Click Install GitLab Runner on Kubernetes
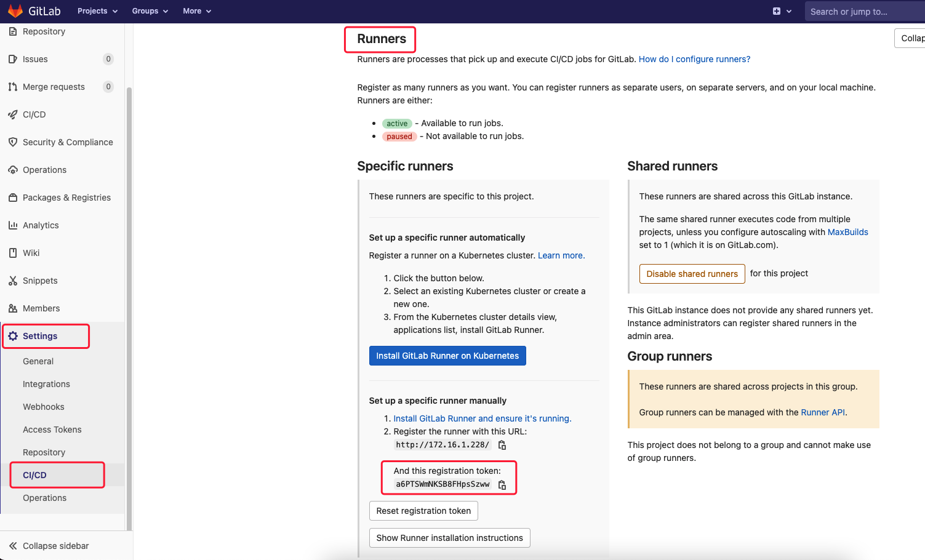This screenshot has height=560, width=925. (x=447, y=356)
